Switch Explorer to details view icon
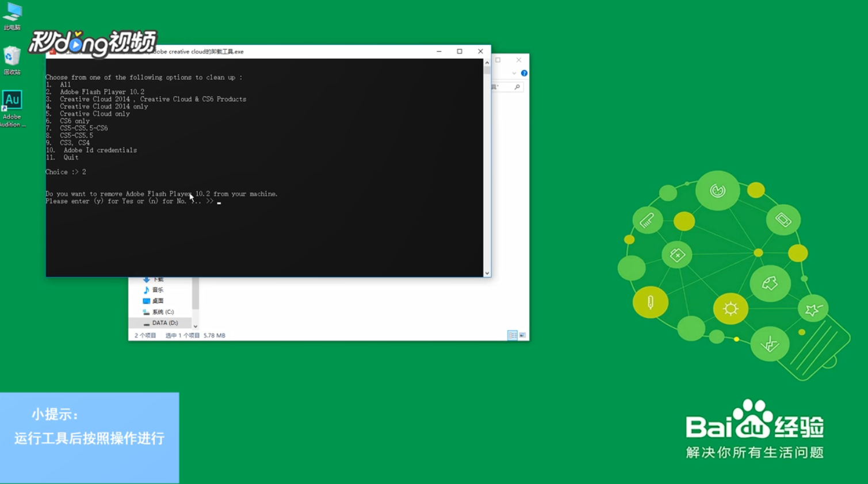The height and width of the screenshot is (484, 868). click(x=512, y=335)
